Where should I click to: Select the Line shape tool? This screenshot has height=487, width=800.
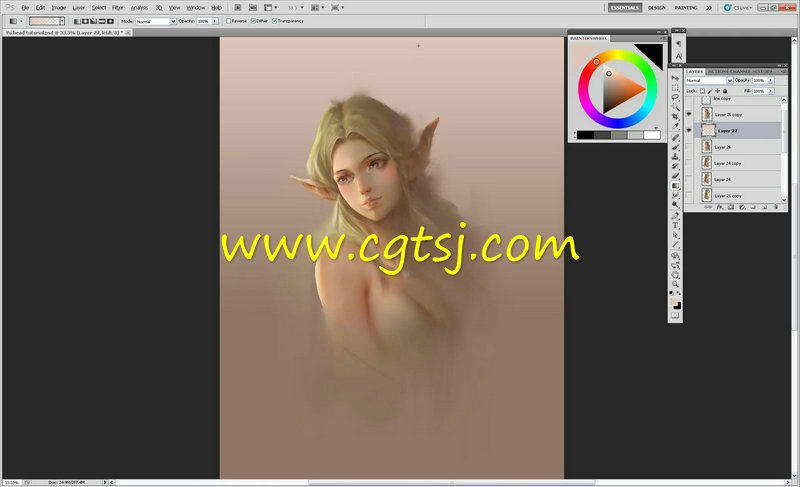(675, 245)
